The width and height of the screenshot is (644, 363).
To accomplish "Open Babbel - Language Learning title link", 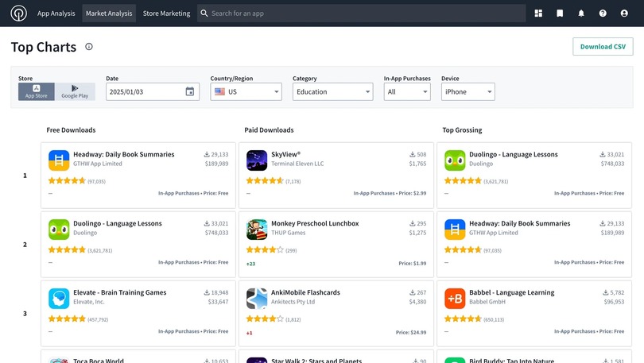I will (511, 292).
